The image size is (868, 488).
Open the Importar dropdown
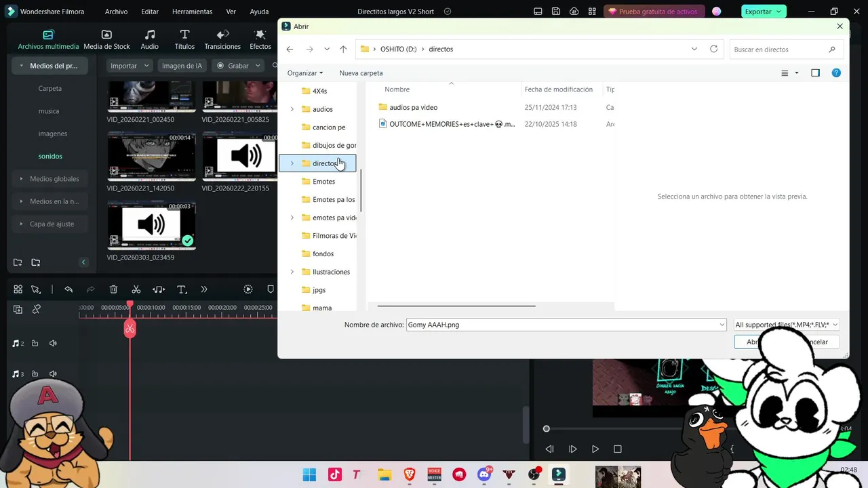point(130,66)
